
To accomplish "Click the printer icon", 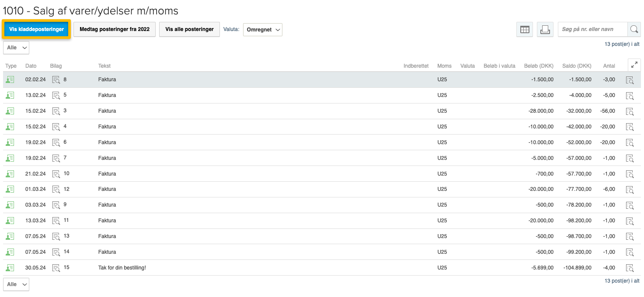I will pos(545,30).
